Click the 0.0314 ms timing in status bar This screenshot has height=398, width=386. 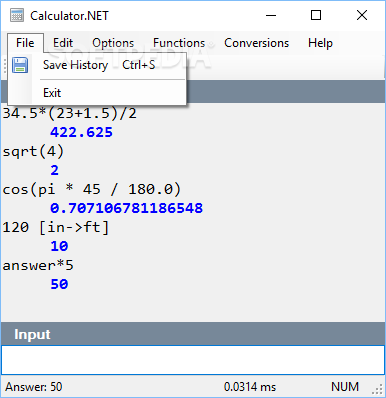(250, 387)
